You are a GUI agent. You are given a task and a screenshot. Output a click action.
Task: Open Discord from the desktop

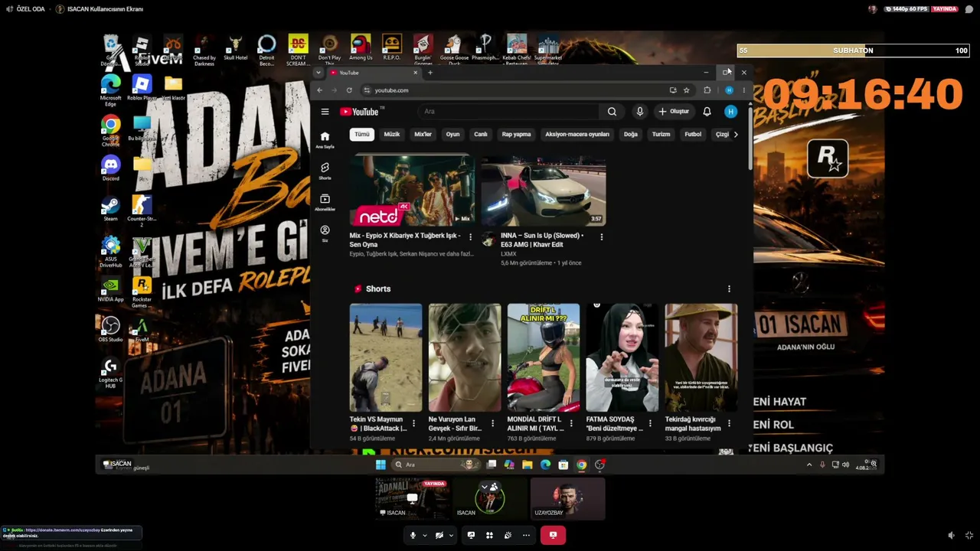[111, 168]
